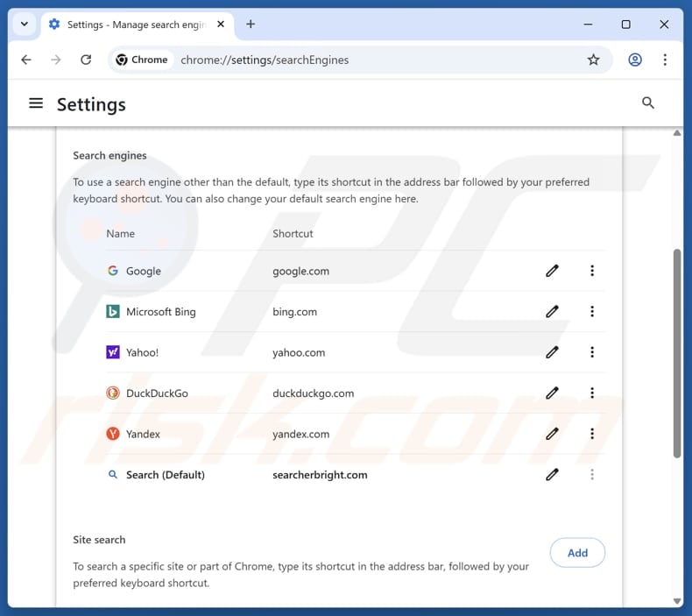
Task: Search settings with the magnifier icon
Action: coord(648,103)
